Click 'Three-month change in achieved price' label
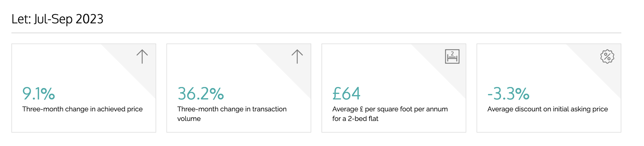 click(x=83, y=109)
